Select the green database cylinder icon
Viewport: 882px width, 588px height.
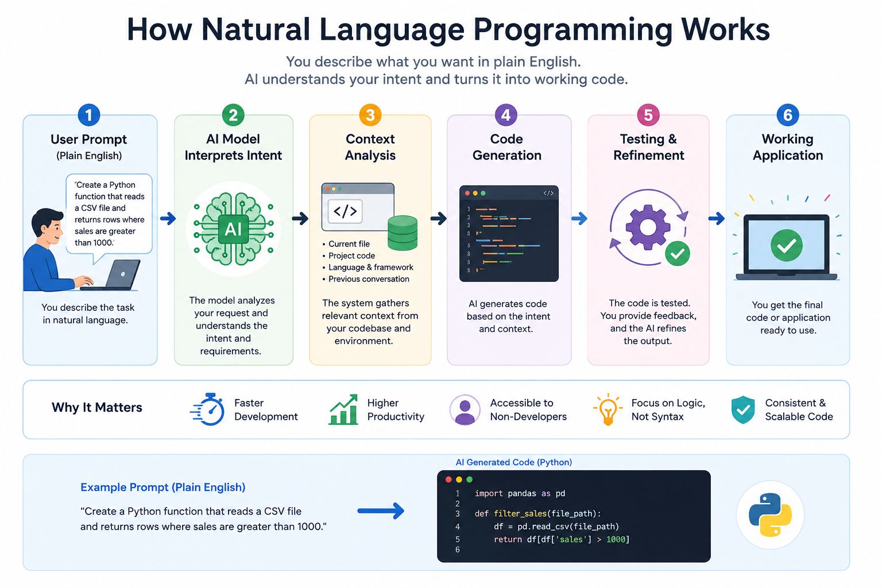[403, 233]
